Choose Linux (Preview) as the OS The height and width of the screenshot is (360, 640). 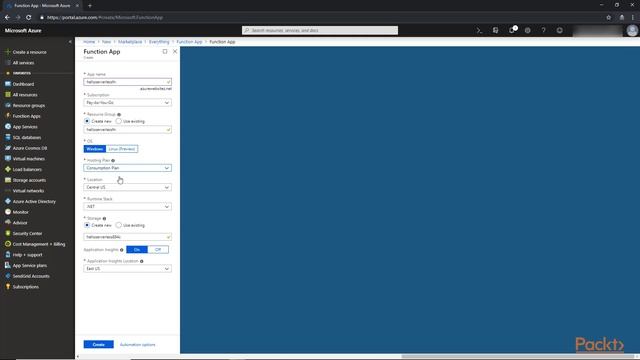[122, 149]
